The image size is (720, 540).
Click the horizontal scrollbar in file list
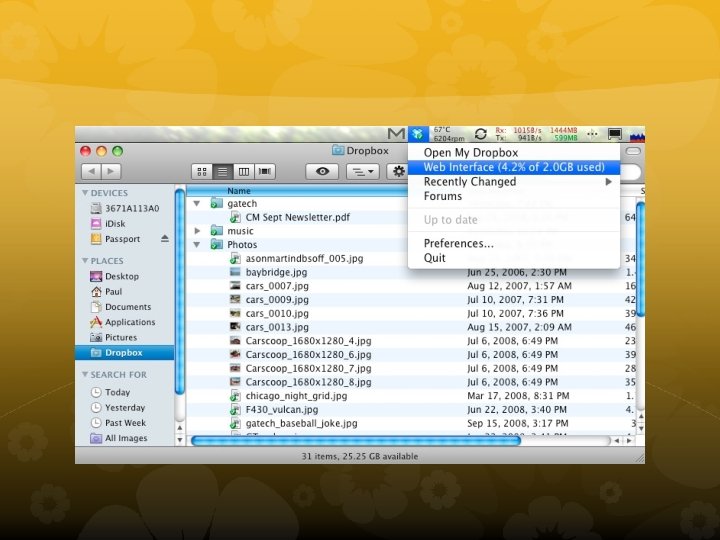click(356, 441)
